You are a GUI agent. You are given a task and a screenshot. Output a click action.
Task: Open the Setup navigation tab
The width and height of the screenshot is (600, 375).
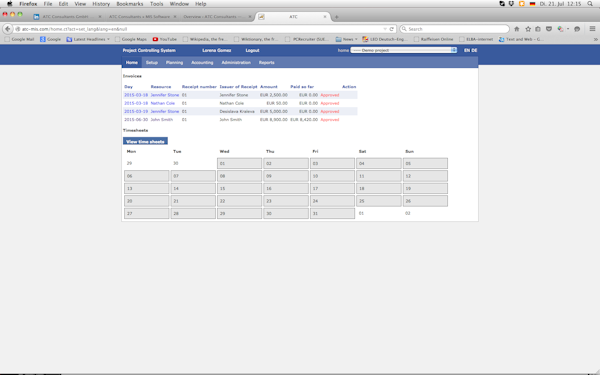pos(152,62)
